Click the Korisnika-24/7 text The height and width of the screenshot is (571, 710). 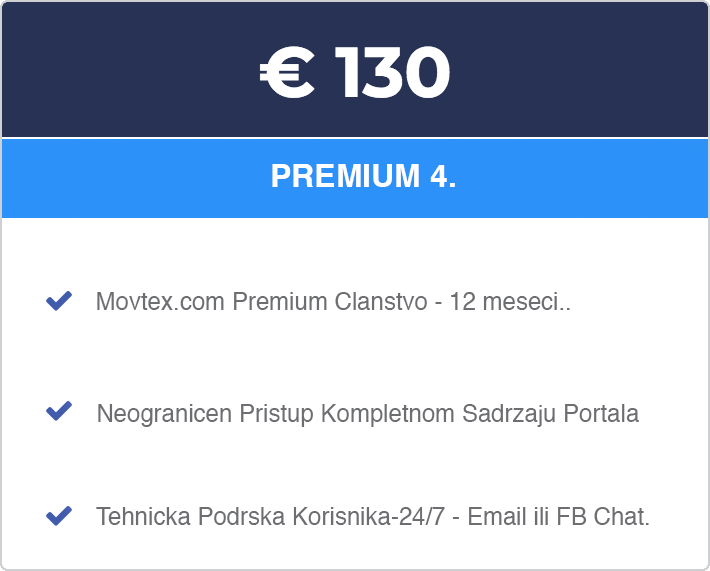pos(369,517)
